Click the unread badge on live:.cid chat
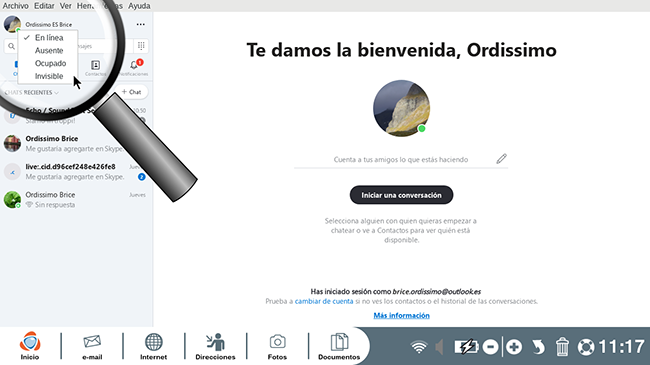 pyautogui.click(x=141, y=177)
